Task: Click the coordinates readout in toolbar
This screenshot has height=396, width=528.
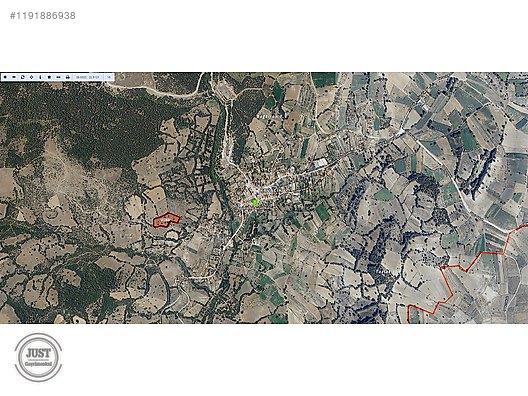Action: [x=87, y=77]
